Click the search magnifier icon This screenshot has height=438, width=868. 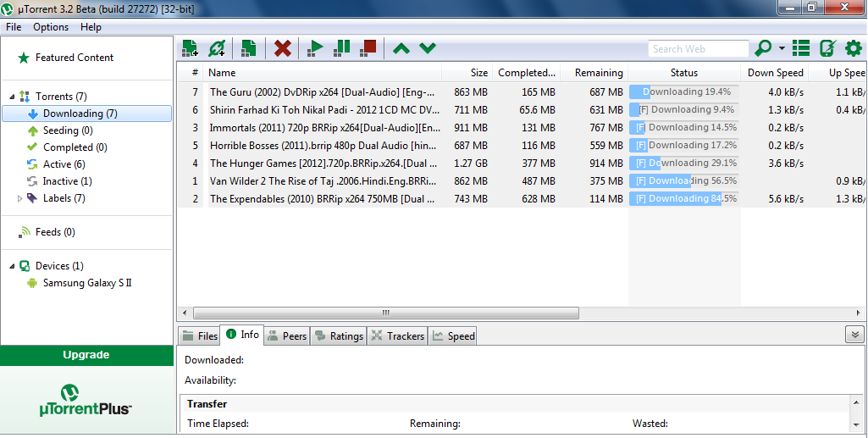coord(763,48)
